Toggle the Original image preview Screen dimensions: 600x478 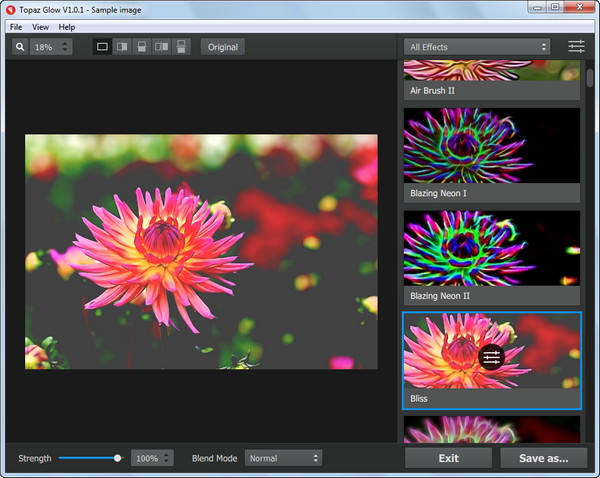point(223,47)
